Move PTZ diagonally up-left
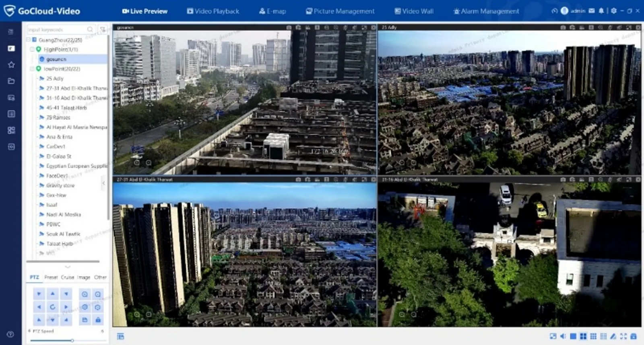Image resolution: width=644 pixels, height=345 pixels. tap(39, 294)
